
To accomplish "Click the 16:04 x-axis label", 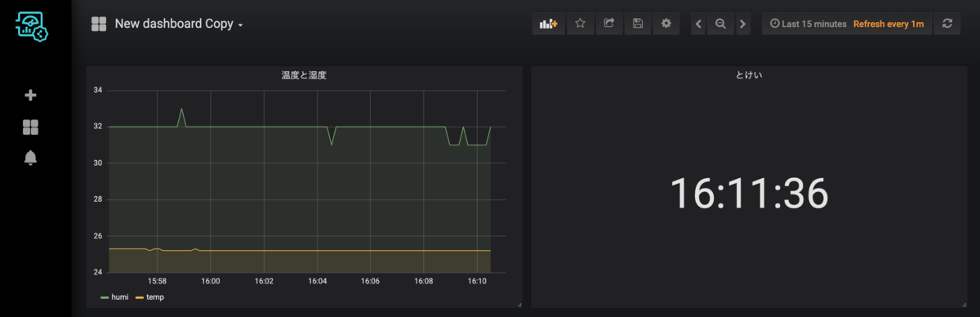I will [318, 281].
